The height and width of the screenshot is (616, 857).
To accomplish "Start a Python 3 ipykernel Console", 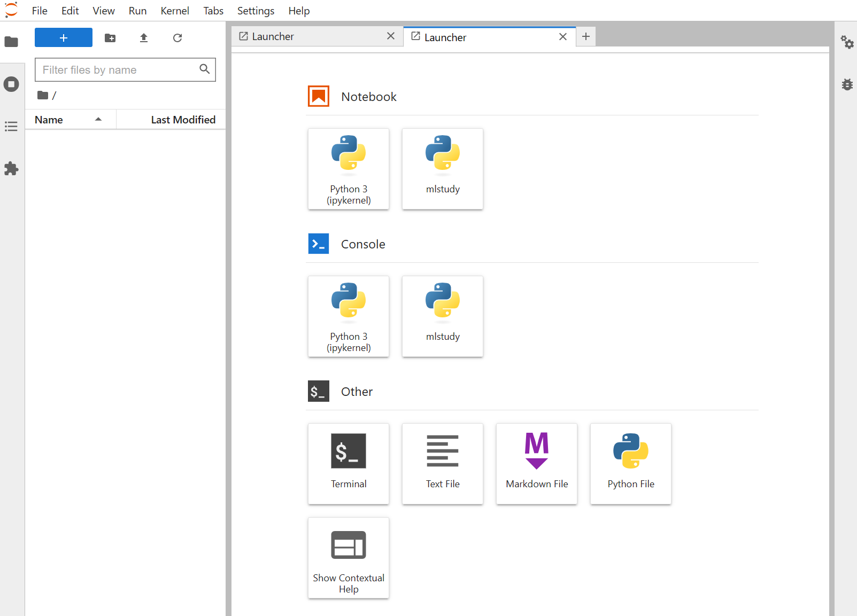I will [x=349, y=316].
